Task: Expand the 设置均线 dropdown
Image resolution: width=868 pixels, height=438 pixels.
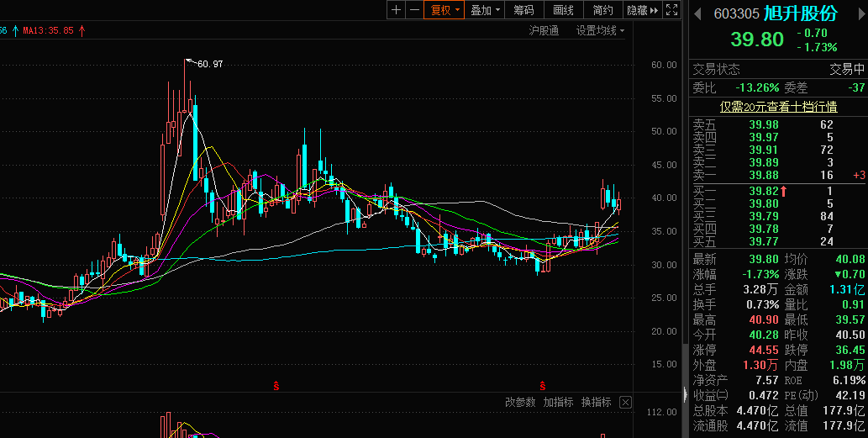Action: tap(600, 30)
